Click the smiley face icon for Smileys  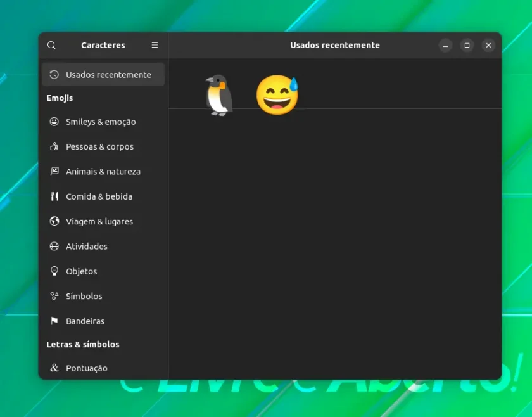pos(54,122)
